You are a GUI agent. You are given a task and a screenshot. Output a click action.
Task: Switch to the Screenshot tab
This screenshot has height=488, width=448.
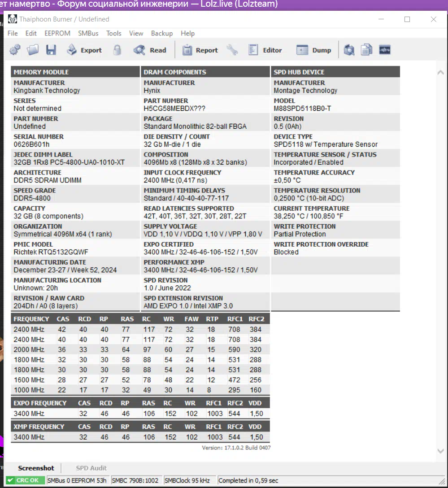[36, 468]
